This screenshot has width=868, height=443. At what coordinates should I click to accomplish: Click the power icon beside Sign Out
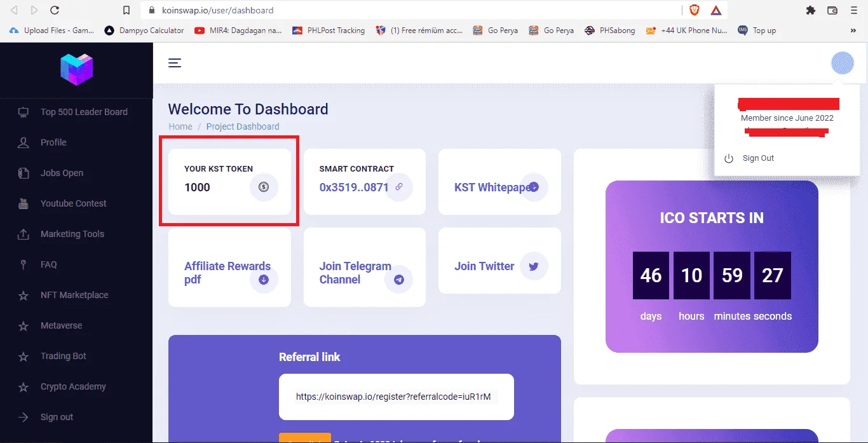(x=729, y=158)
